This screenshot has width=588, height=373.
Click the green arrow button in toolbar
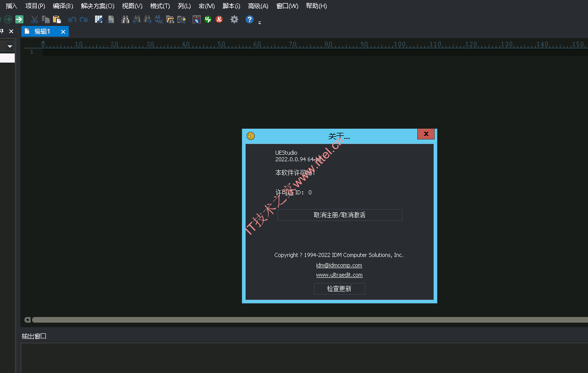[19, 19]
